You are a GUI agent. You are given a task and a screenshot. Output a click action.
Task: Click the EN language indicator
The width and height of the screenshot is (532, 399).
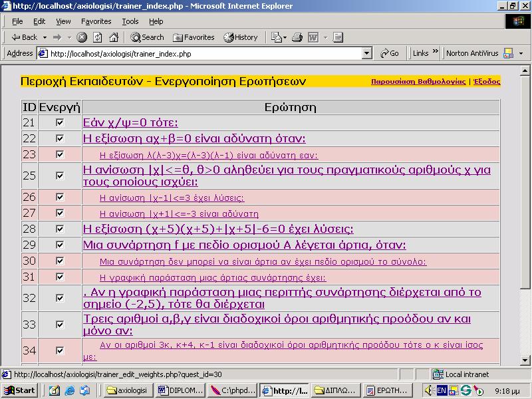pos(442,390)
